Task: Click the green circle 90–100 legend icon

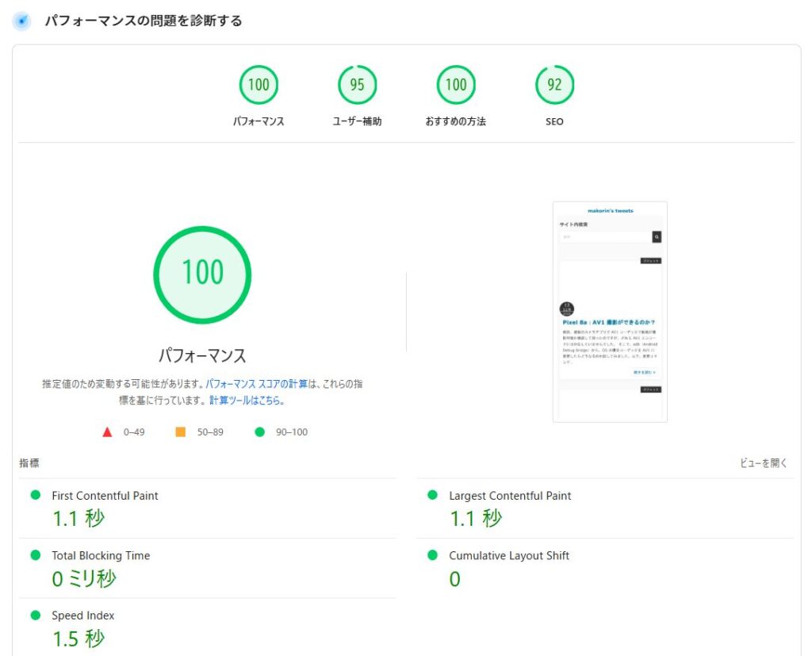Action: 259,432
